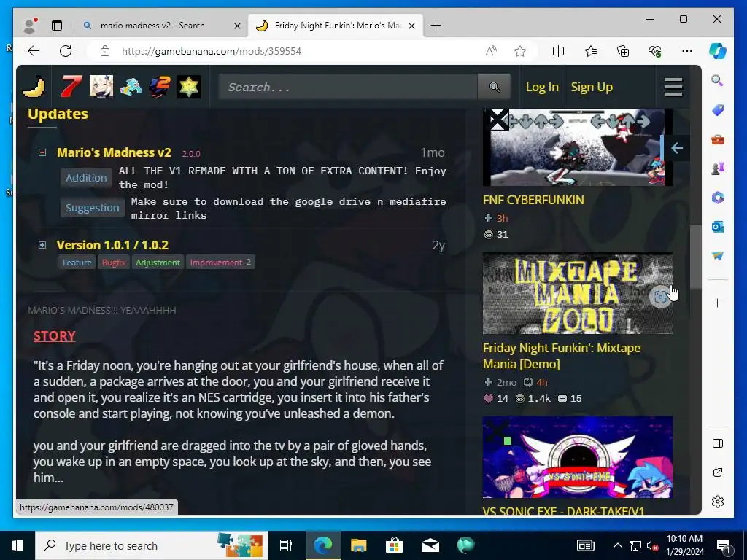The image size is (747, 560).
Task: Open tab actions menu button
Action: (x=57, y=26)
